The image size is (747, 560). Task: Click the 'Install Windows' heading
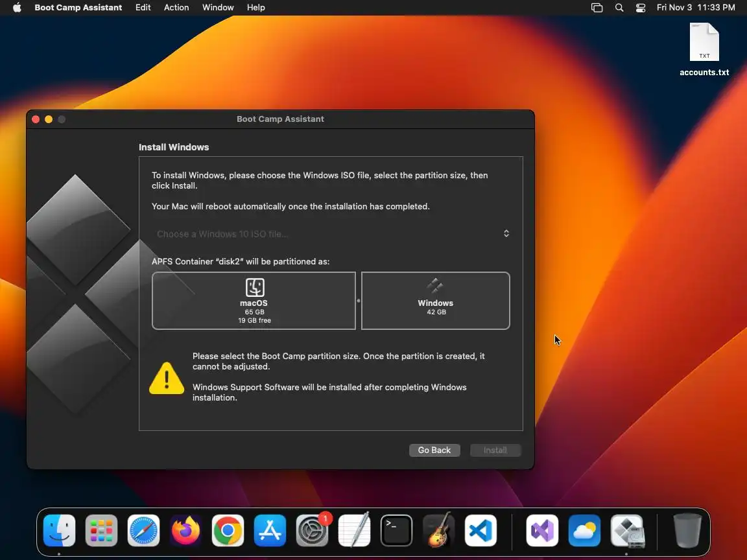pyautogui.click(x=174, y=147)
